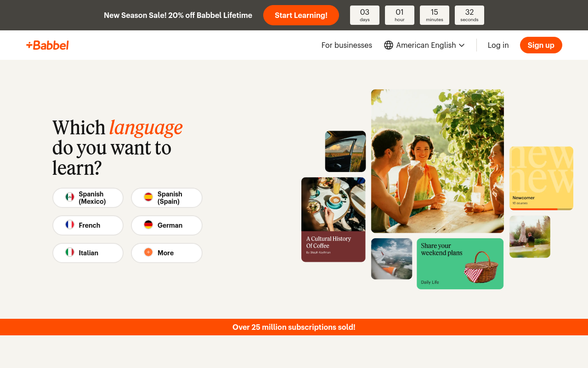Click the Share your weekend plans Daily Life card

coord(460,264)
